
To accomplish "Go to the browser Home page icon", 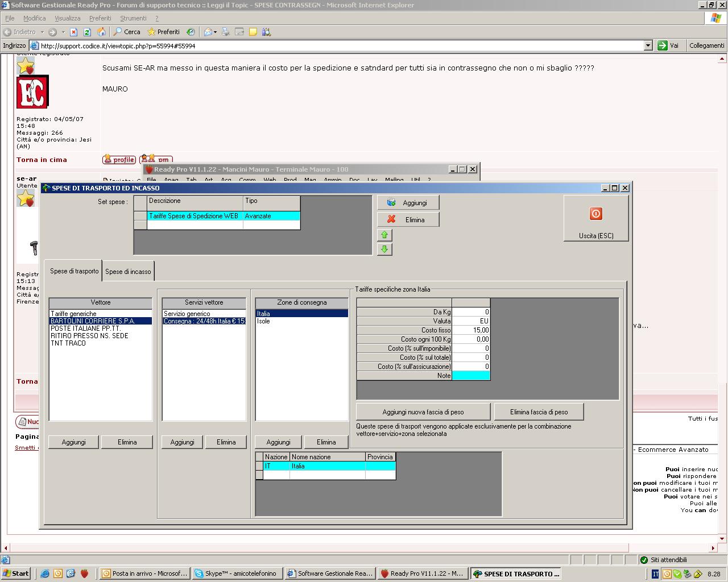I will 101,32.
